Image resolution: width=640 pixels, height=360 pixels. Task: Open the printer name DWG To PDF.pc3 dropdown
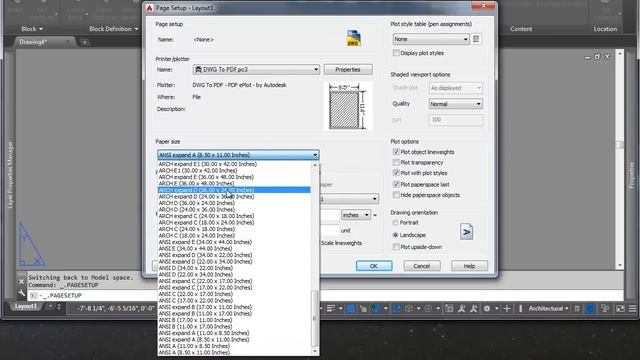click(256, 69)
